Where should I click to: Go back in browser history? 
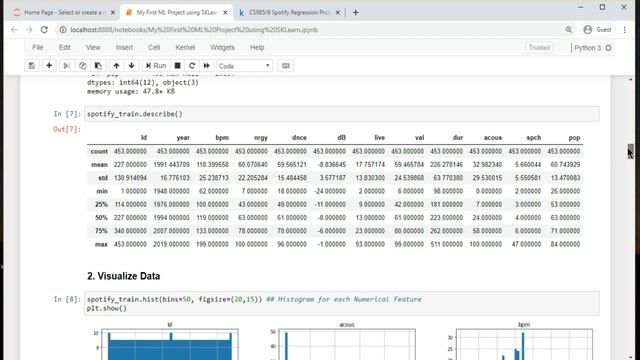tap(14, 30)
